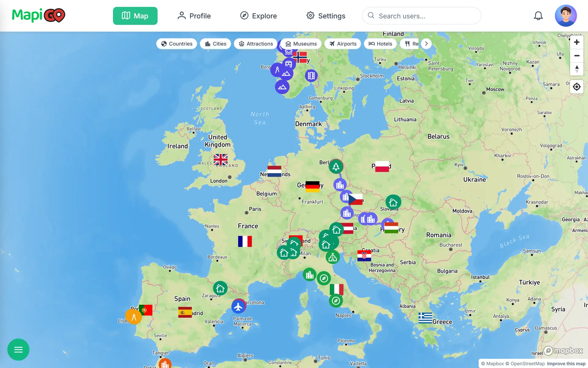The image size is (588, 368).
Task: Switch to the Map tab
Action: (x=135, y=16)
